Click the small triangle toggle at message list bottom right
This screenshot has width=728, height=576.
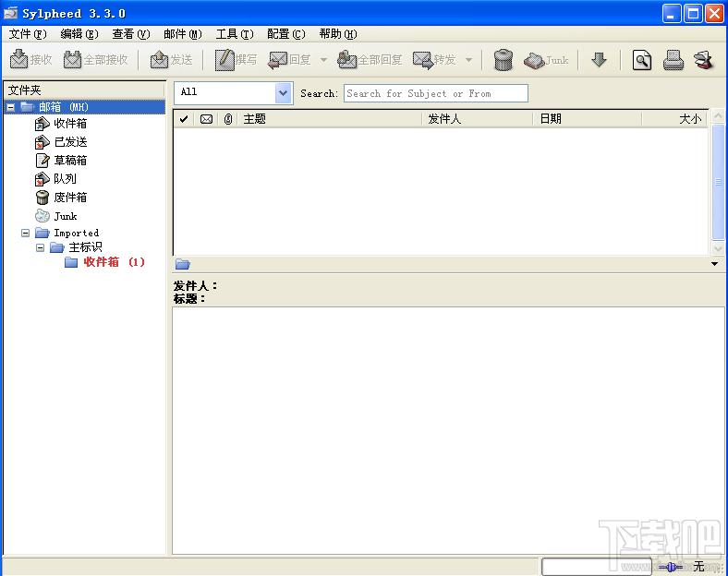click(x=714, y=264)
